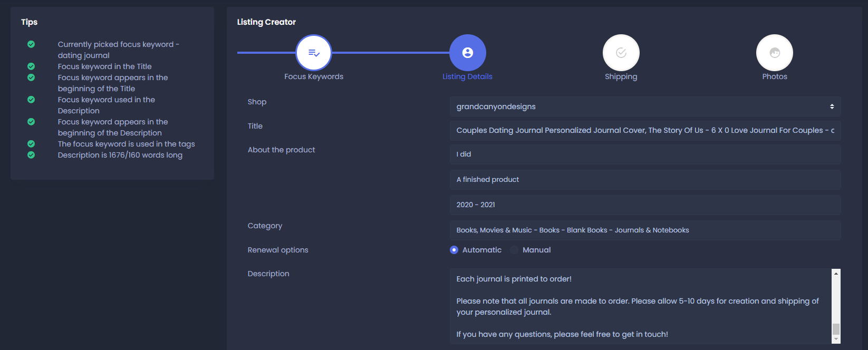Click the 'Shop' field label
868x350 pixels.
(257, 102)
